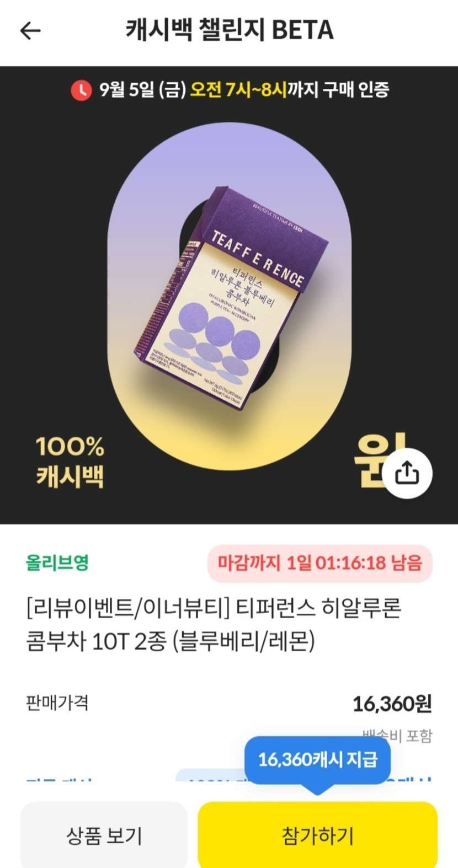Click the red clock icon
Screen dimensions: 458x868
coord(81,90)
